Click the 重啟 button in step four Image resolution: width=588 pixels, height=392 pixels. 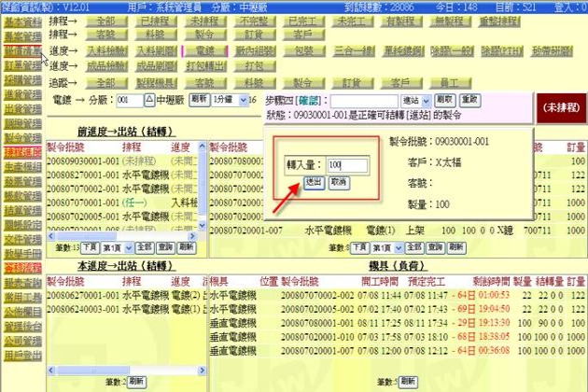pos(469,100)
